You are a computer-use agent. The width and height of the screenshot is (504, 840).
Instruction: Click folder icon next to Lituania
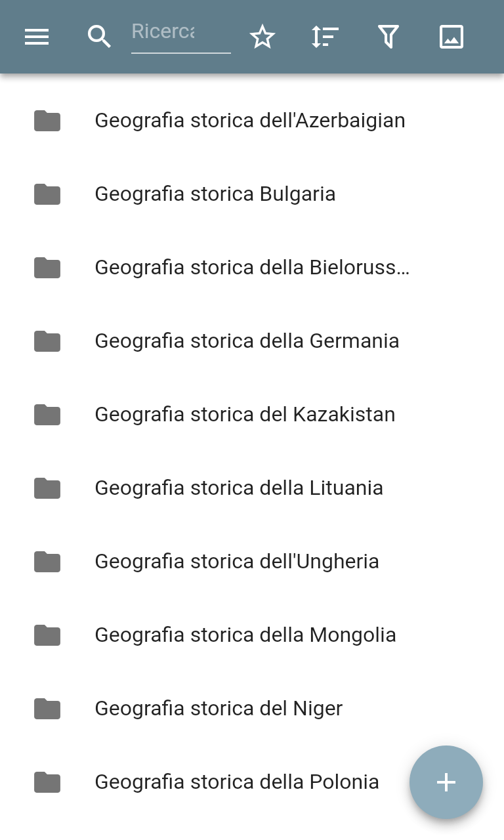47,488
